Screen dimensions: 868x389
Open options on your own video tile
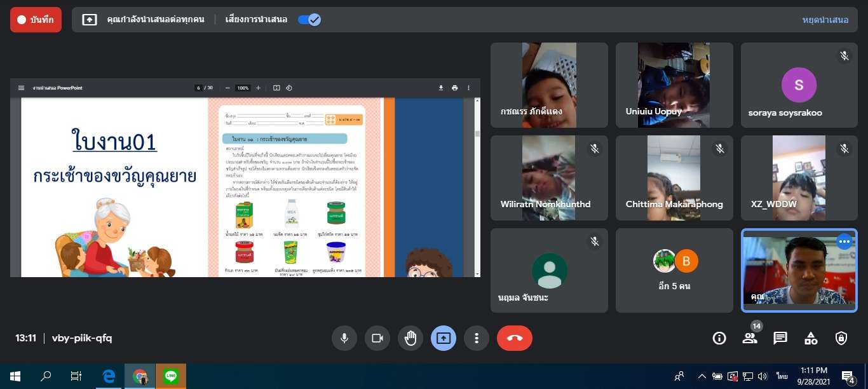(844, 242)
